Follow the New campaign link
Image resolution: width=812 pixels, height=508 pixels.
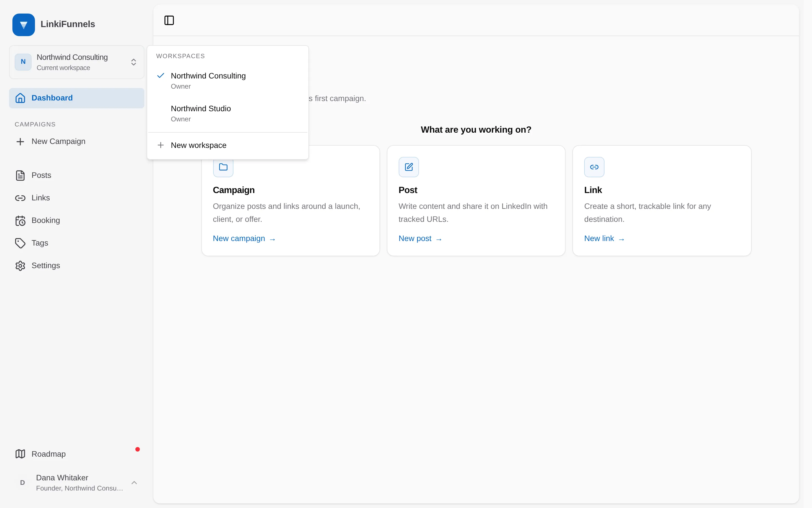tap(244, 238)
